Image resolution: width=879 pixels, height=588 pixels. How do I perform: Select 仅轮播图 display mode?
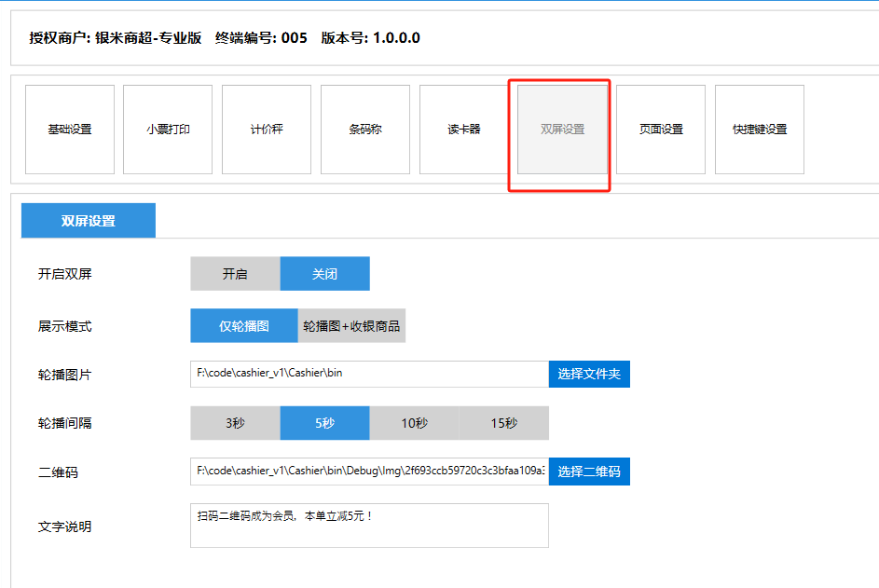244,326
